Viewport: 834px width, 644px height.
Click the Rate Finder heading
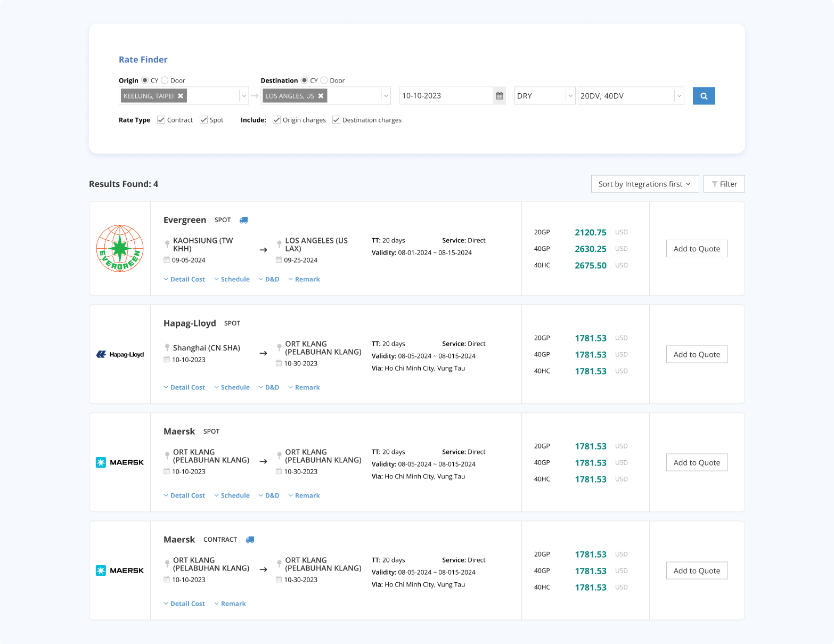tap(143, 59)
